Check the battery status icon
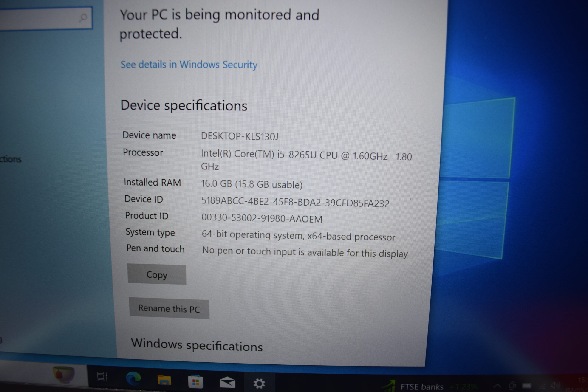The height and width of the screenshot is (392, 588). 527,386
